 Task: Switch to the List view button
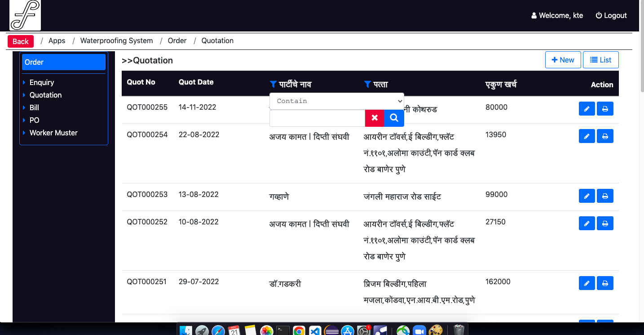pyautogui.click(x=600, y=60)
